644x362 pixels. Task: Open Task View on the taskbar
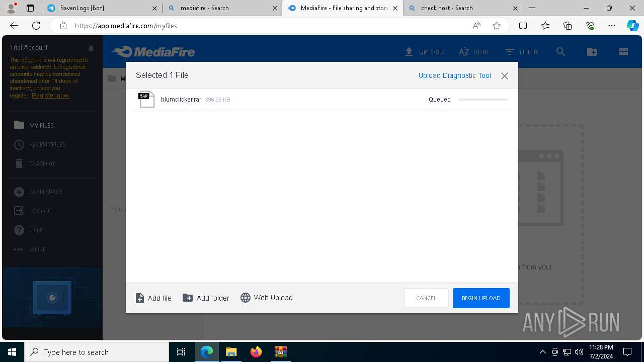[181, 352]
